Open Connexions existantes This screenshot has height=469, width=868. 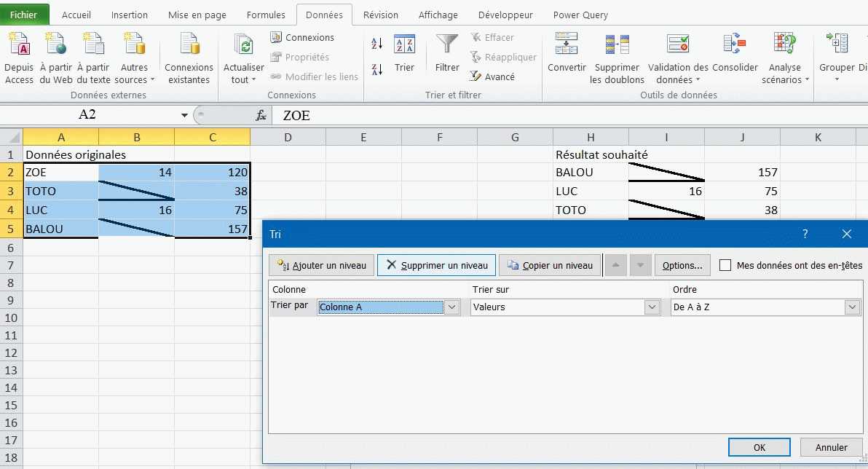[189, 58]
